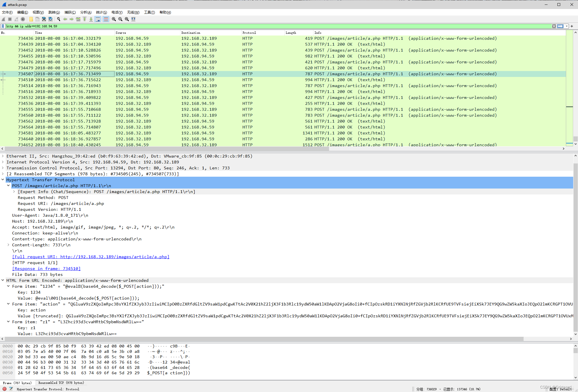Click the start capture shark fin icon
The width and height of the screenshot is (578, 392).
tap(3, 19)
